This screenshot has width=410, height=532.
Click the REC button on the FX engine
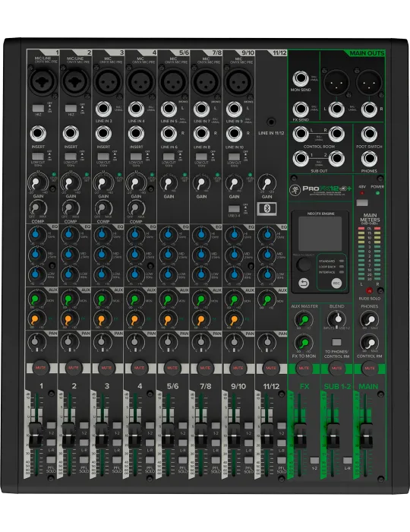click(x=336, y=283)
